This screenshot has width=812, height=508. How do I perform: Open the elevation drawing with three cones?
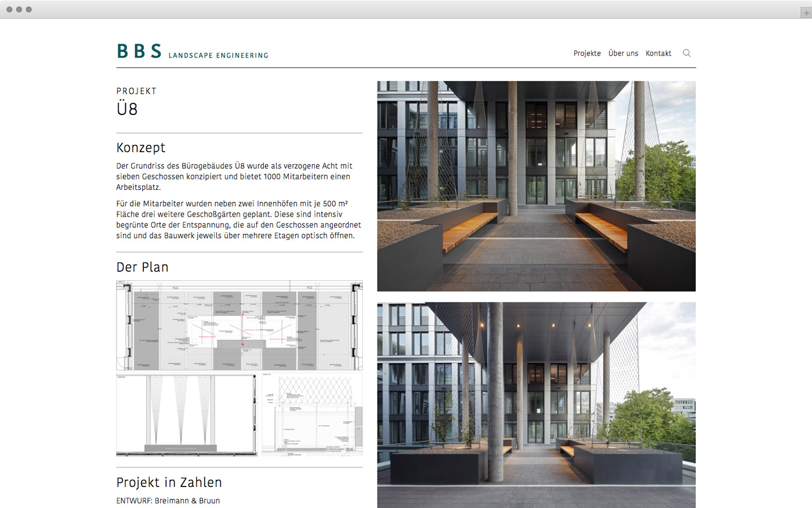[186, 415]
